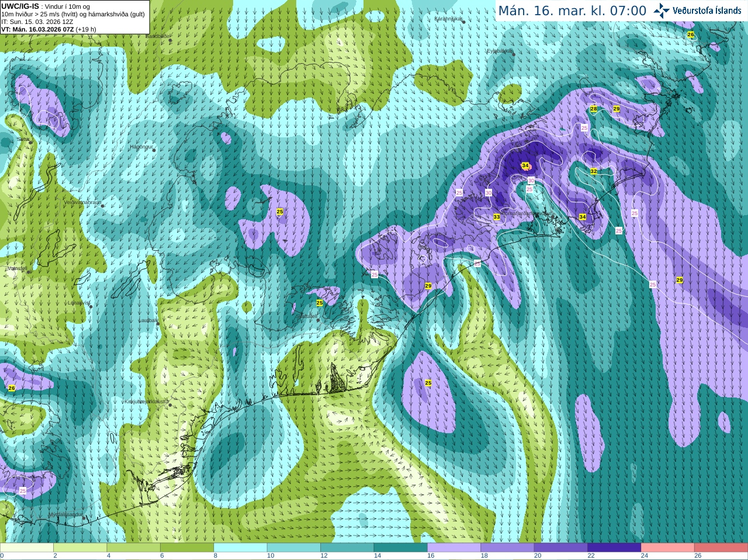
Task: Click the Sandbúðir station label
Action: pyautogui.click(x=158, y=36)
